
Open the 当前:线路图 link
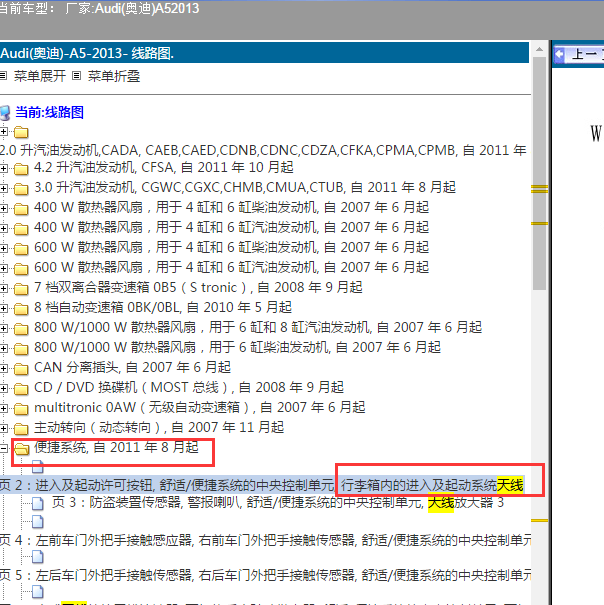click(49, 112)
